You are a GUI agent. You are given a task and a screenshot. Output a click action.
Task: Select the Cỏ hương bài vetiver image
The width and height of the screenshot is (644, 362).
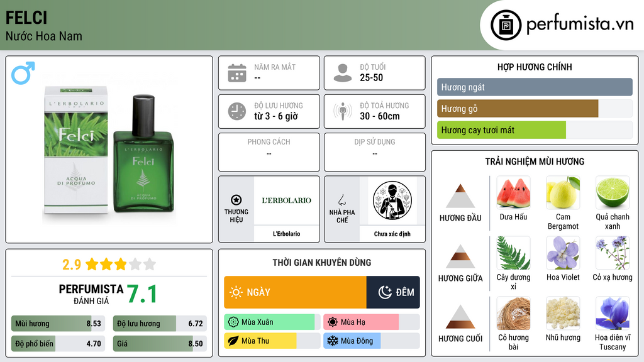click(x=513, y=313)
